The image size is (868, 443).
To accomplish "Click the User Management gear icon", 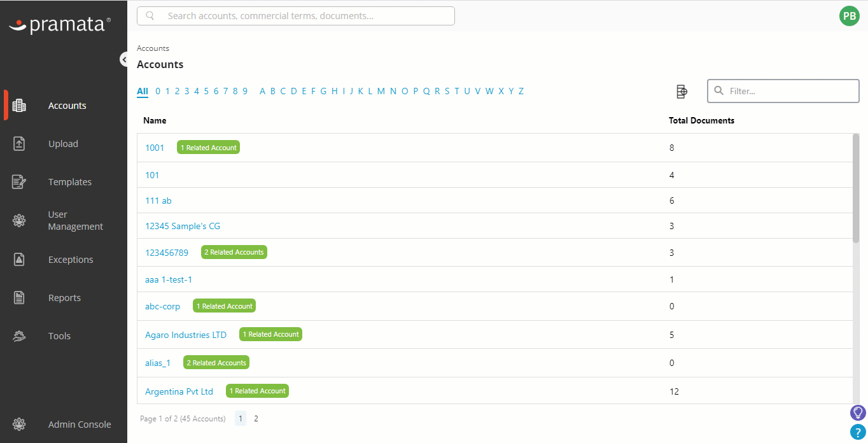I will click(x=19, y=221).
